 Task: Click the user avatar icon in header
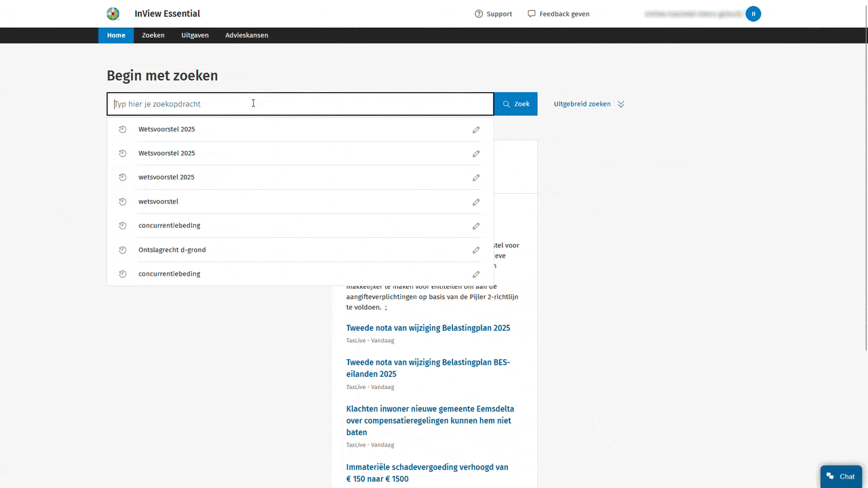click(753, 14)
